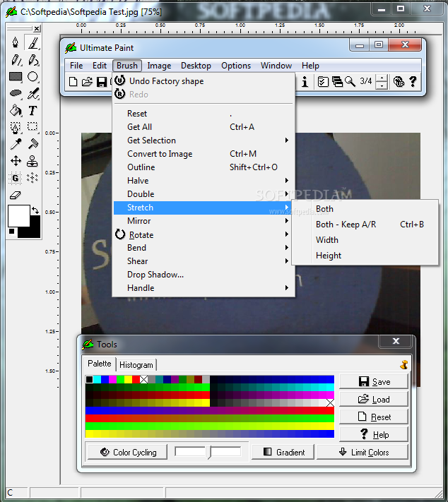Image resolution: width=448 pixels, height=502 pixels.
Task: Select the four-arrow move tool
Action: click(16, 161)
